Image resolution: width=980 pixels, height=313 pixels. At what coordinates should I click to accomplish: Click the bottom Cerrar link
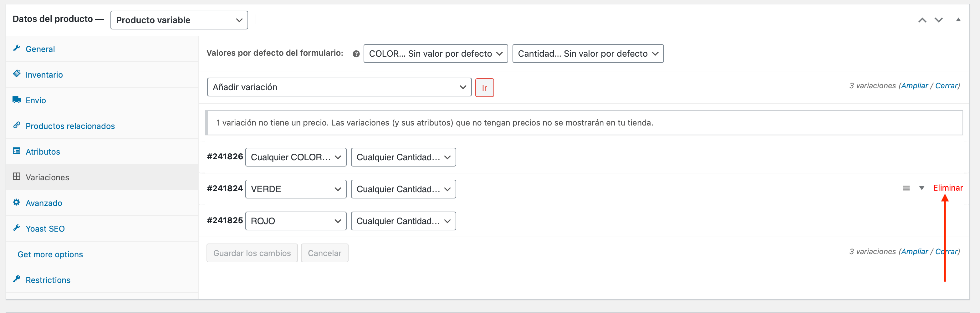pos(946,252)
